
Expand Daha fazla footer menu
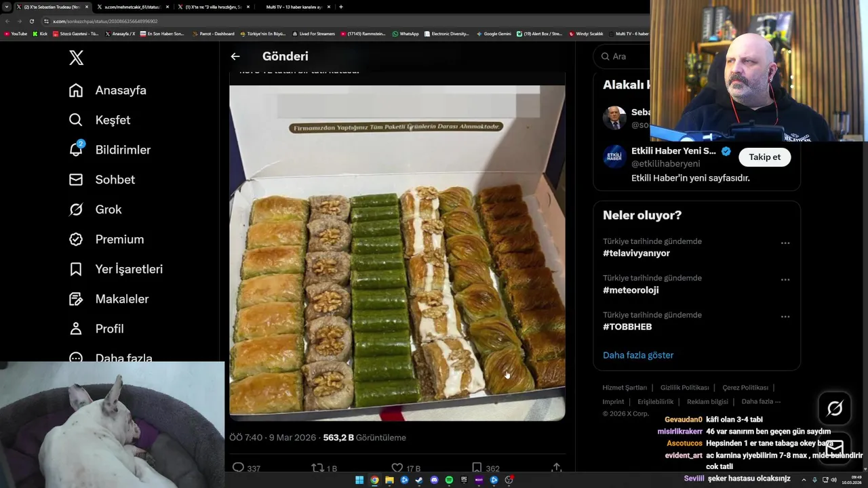761,401
